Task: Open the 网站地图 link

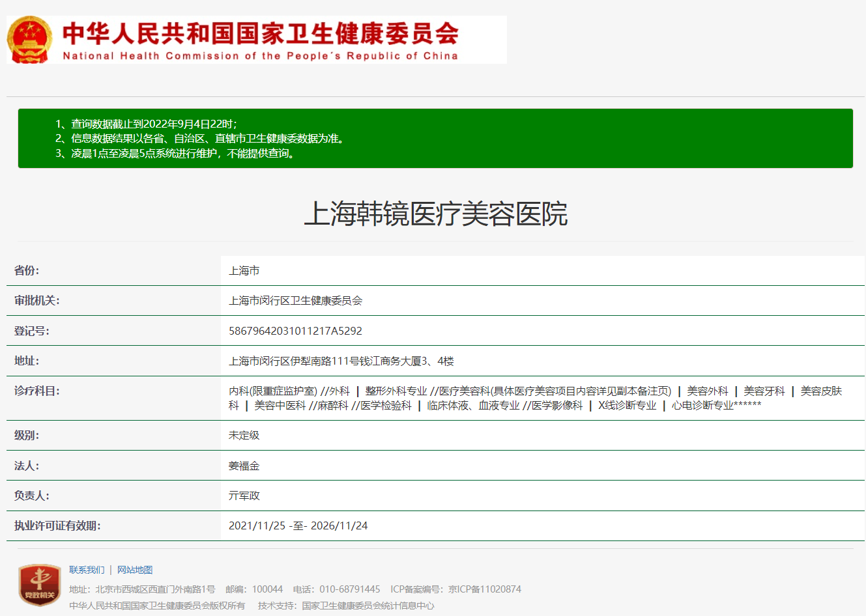Action: tap(135, 570)
